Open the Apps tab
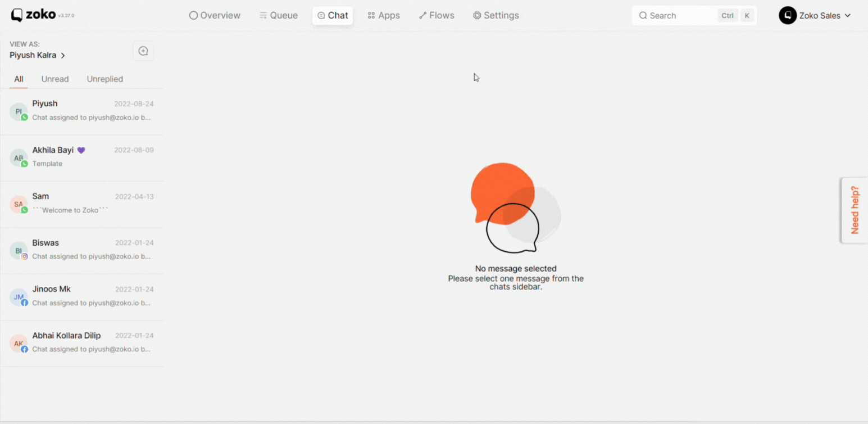The height and width of the screenshot is (424, 868). point(384,15)
